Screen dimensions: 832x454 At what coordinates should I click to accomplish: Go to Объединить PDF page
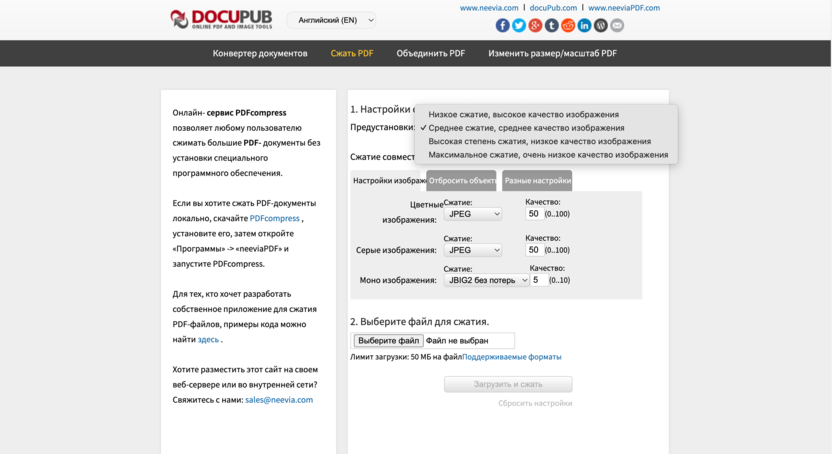coord(431,53)
